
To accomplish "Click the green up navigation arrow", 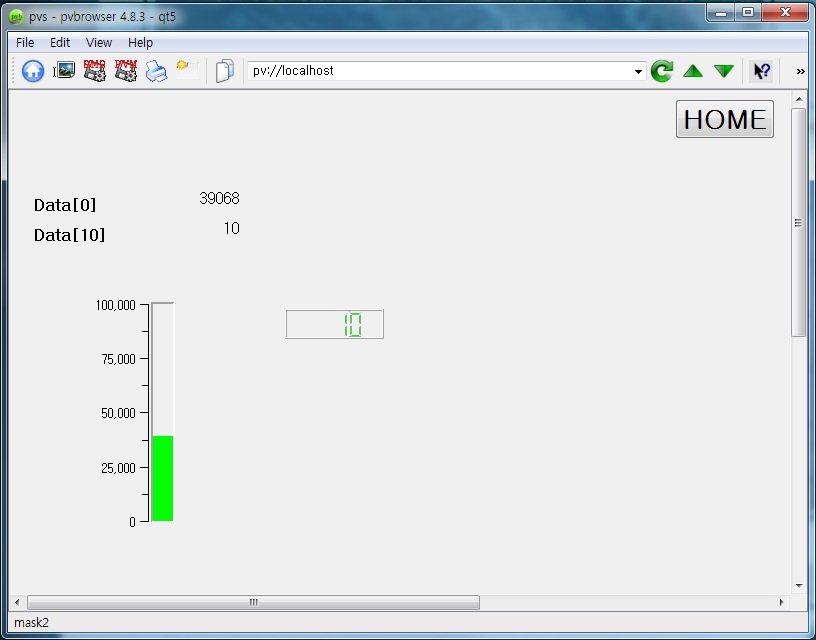I will click(x=692, y=70).
